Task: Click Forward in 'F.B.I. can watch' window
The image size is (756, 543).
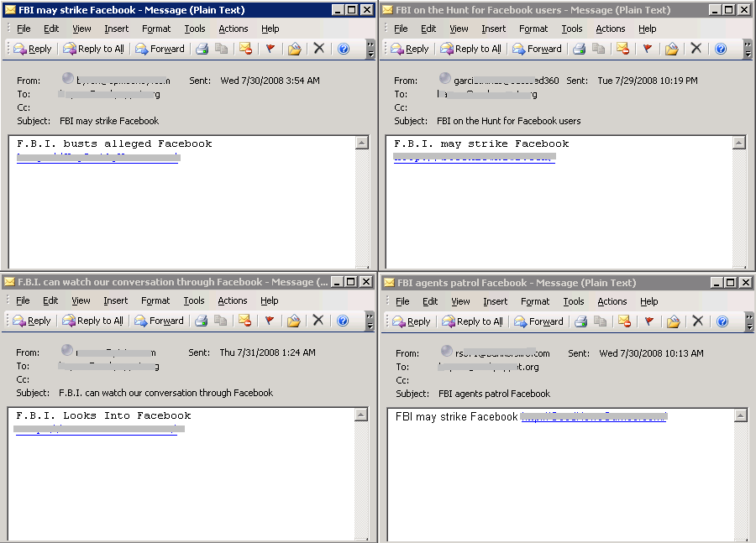Action: pos(159,321)
